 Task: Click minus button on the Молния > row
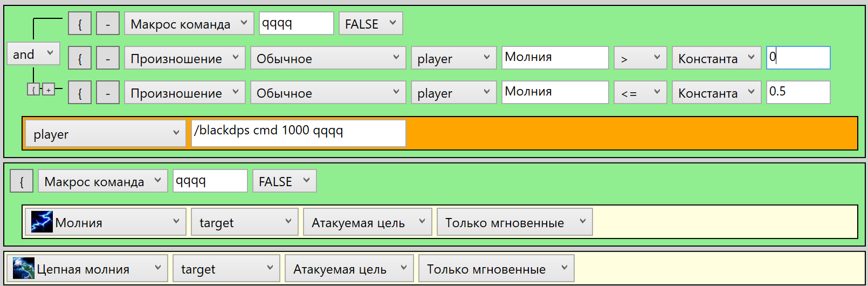click(x=108, y=58)
